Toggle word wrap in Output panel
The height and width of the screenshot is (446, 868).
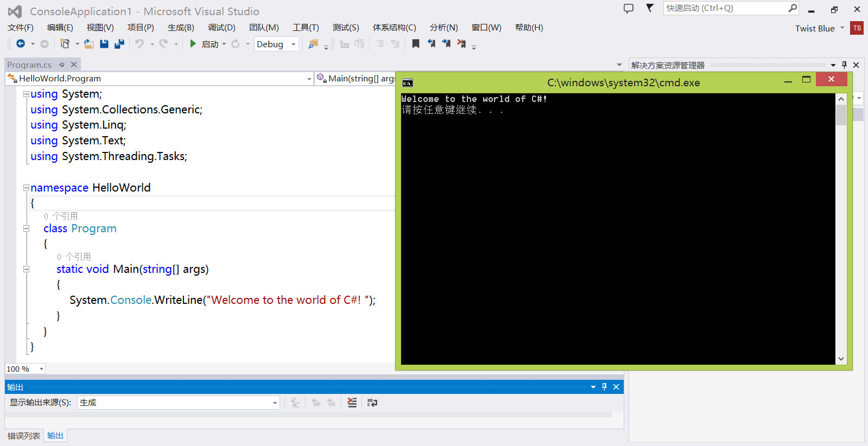click(372, 403)
